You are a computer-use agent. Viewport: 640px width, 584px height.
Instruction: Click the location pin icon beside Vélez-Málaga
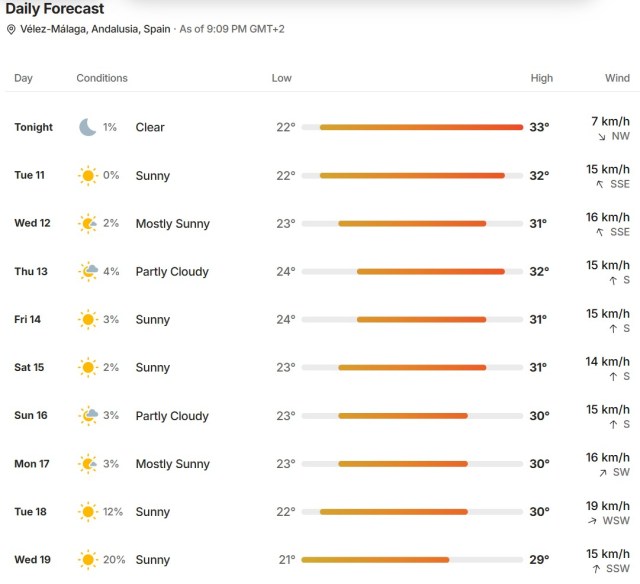[x=11, y=29]
